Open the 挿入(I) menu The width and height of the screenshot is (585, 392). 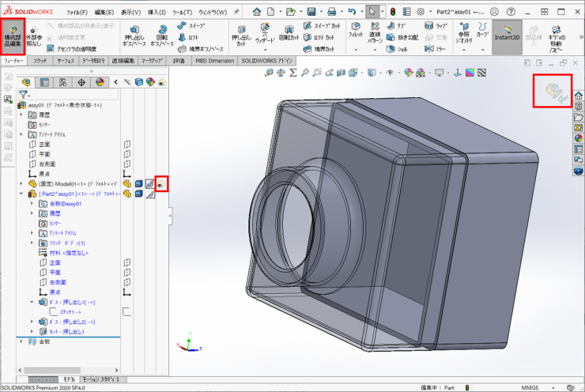click(157, 13)
